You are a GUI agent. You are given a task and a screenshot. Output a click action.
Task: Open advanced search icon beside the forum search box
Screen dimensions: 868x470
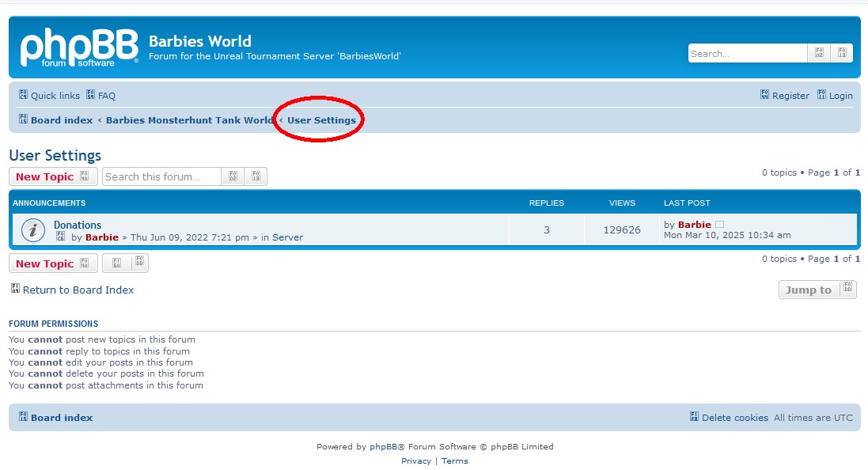point(256,176)
